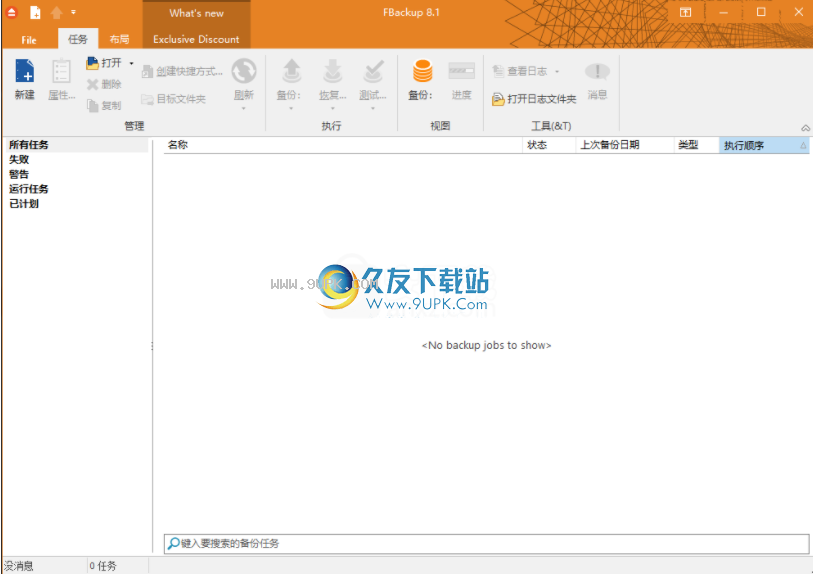Viewport: 813px width, 574px height.
Task: Expand the 恢复 dropdown arrow
Action: (332, 108)
